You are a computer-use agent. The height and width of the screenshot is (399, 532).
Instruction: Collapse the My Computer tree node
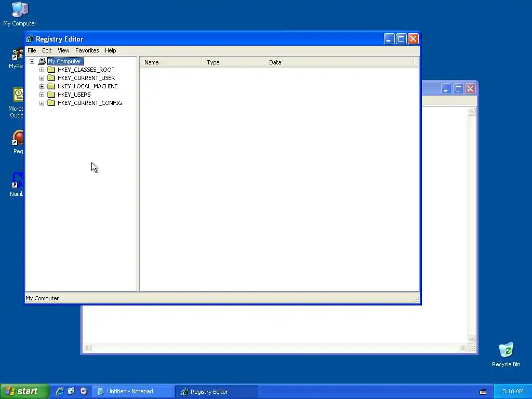[32, 61]
